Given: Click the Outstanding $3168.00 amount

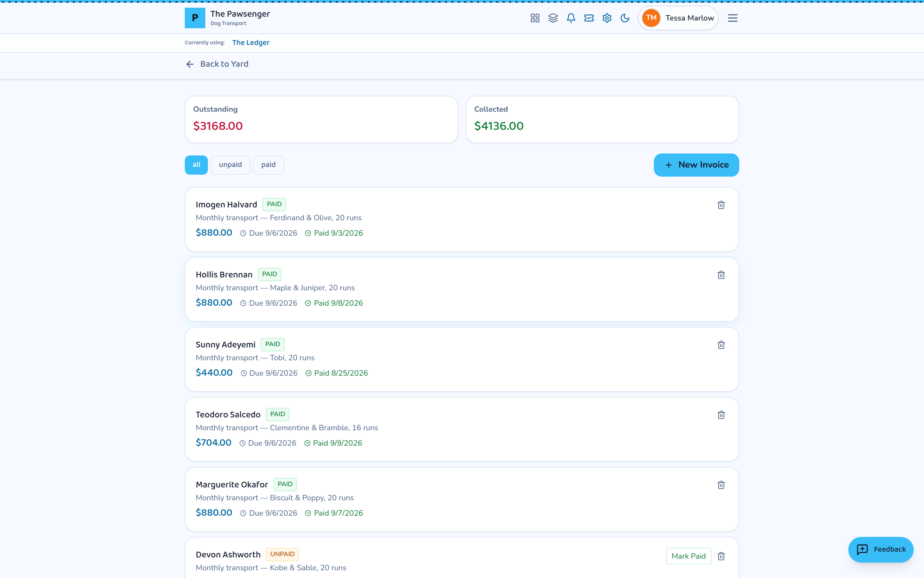Looking at the screenshot, I should click(x=218, y=126).
